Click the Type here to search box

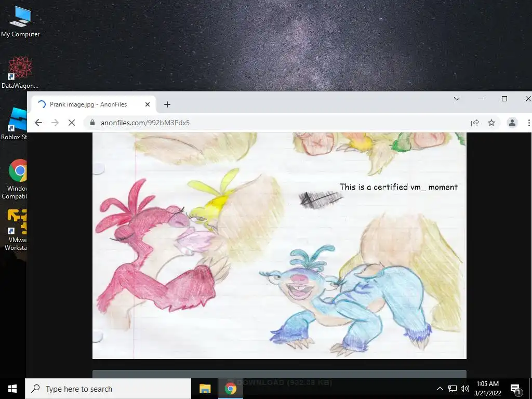coord(108,389)
